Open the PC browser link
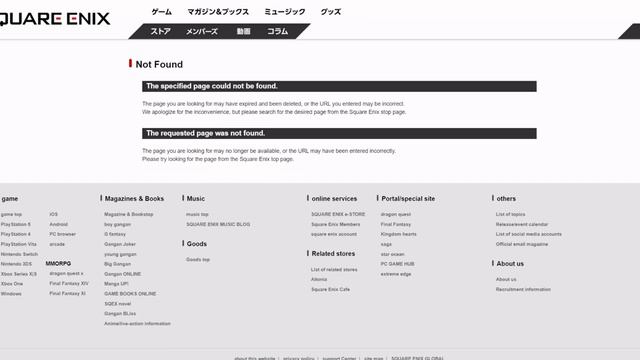640x360 pixels. [x=62, y=234]
